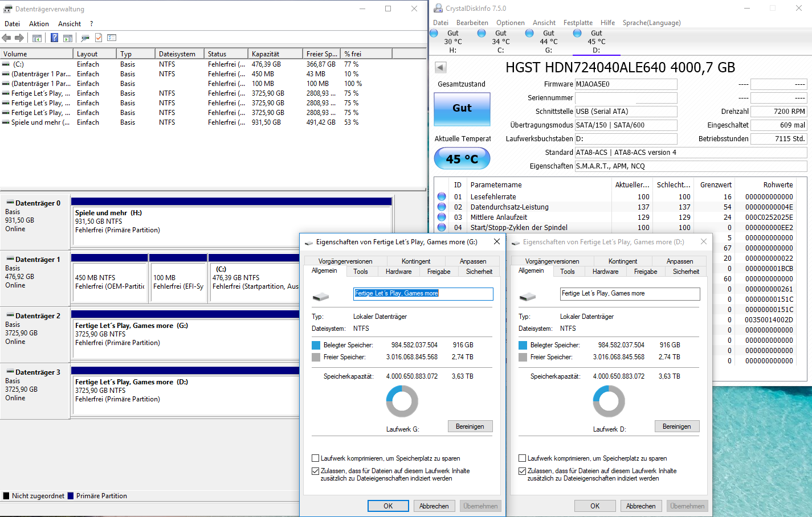This screenshot has height=517, width=812.
Task: Enable drive compression in G: properties
Action: click(x=315, y=458)
